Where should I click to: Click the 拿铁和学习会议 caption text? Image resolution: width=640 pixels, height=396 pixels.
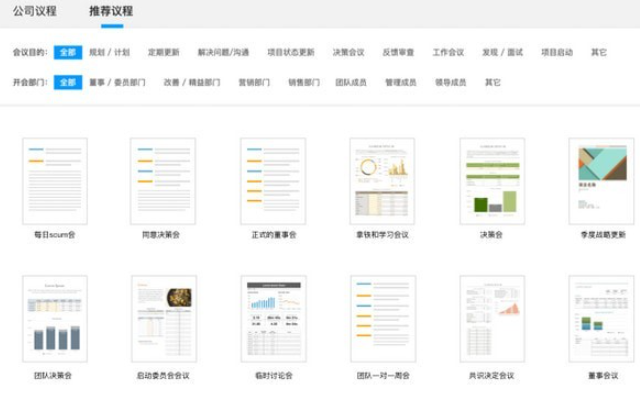pyautogui.click(x=382, y=235)
